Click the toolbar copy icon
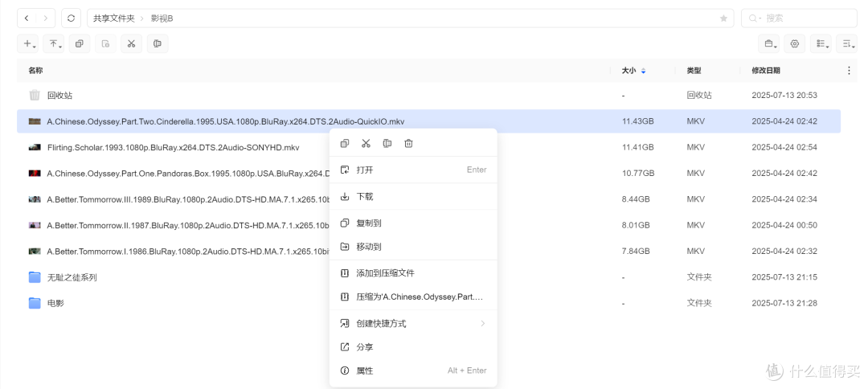 pos(79,43)
